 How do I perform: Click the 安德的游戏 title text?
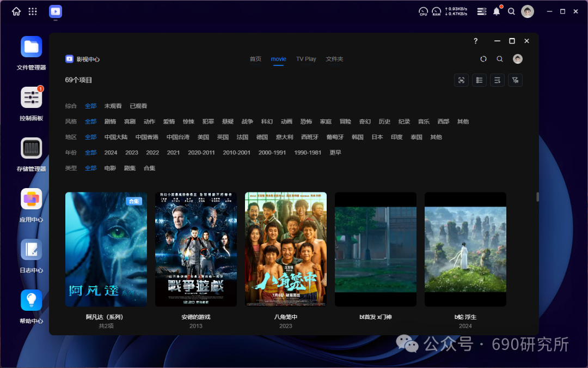[196, 317]
